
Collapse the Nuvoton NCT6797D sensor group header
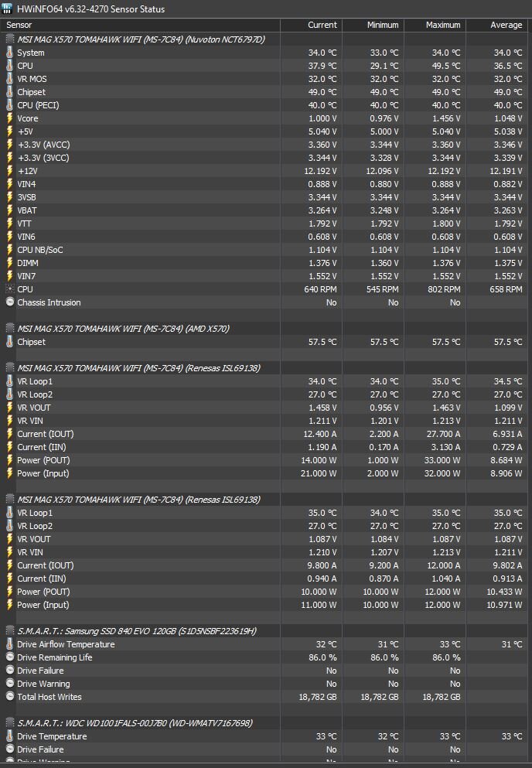coord(141,39)
